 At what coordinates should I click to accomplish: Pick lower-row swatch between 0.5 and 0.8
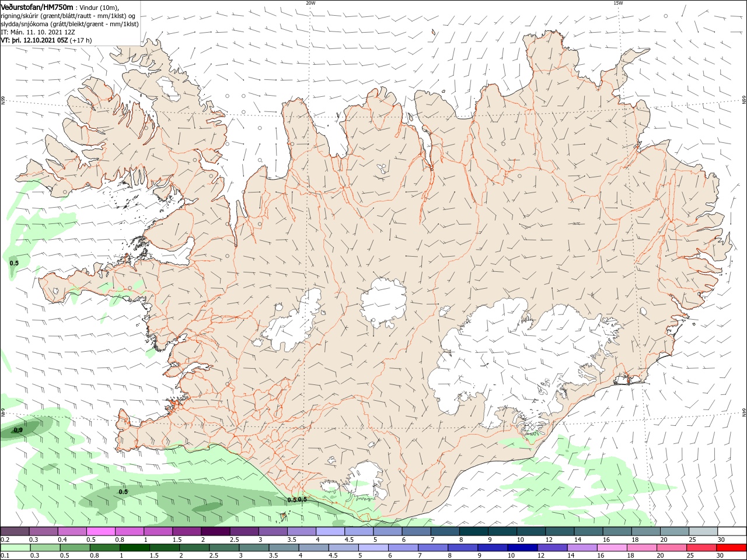coord(75,548)
